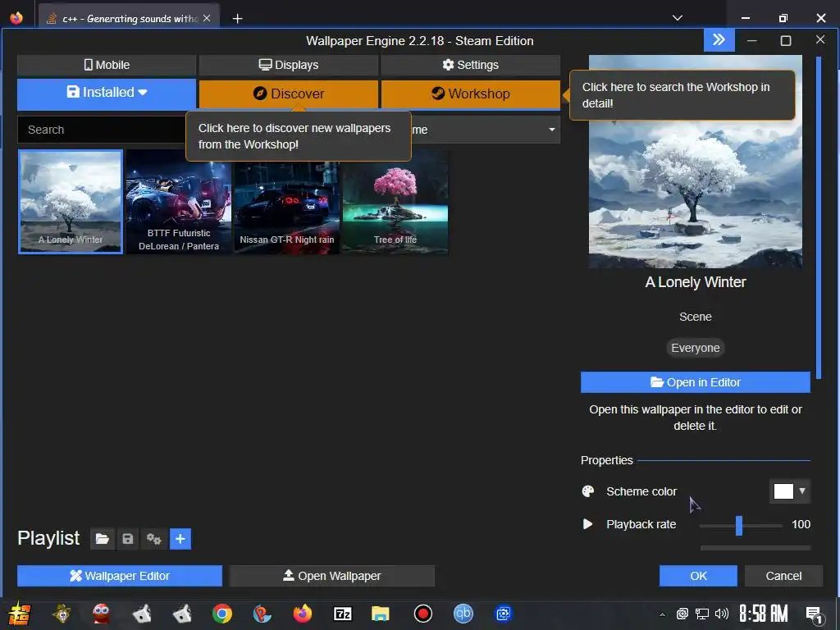Open Wallpaper Engine icon in the taskbar

click(x=503, y=614)
